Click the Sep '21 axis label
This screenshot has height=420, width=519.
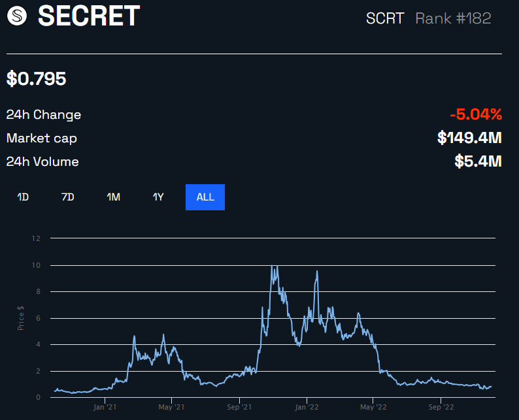click(239, 407)
